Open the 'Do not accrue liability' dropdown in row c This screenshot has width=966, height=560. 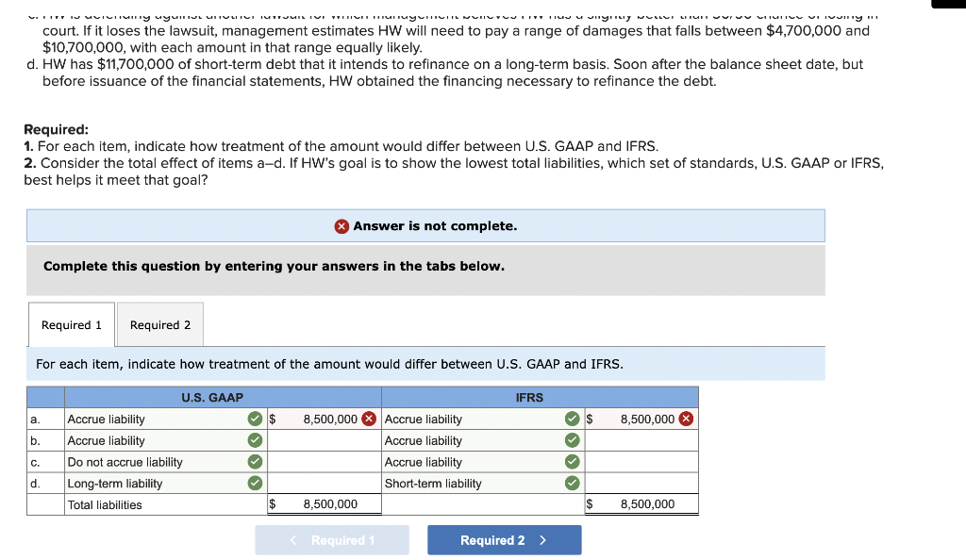pyautogui.click(x=142, y=462)
